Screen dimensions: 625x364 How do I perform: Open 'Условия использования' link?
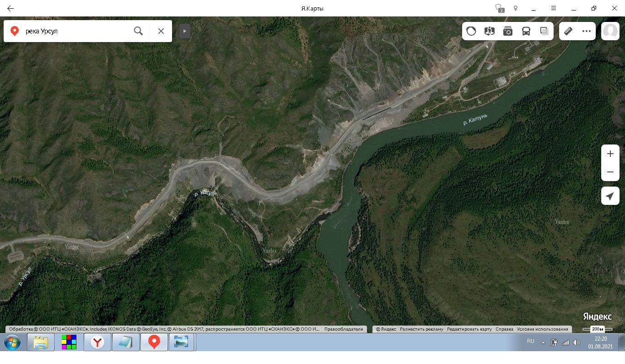(x=542, y=329)
